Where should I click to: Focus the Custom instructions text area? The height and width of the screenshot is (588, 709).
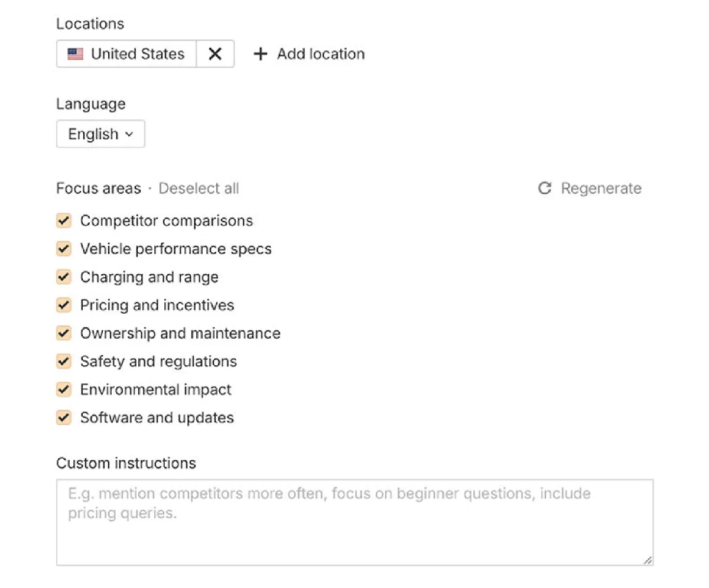[355, 522]
